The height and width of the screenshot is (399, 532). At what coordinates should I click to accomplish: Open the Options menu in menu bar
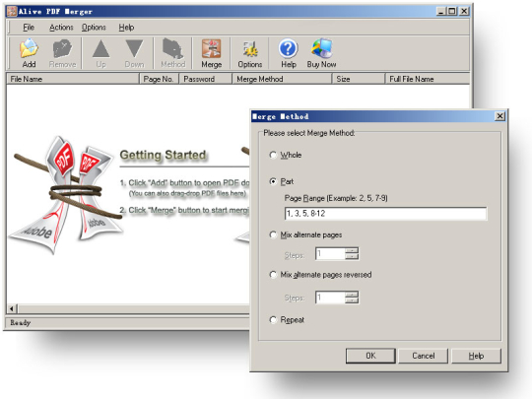pos(94,28)
